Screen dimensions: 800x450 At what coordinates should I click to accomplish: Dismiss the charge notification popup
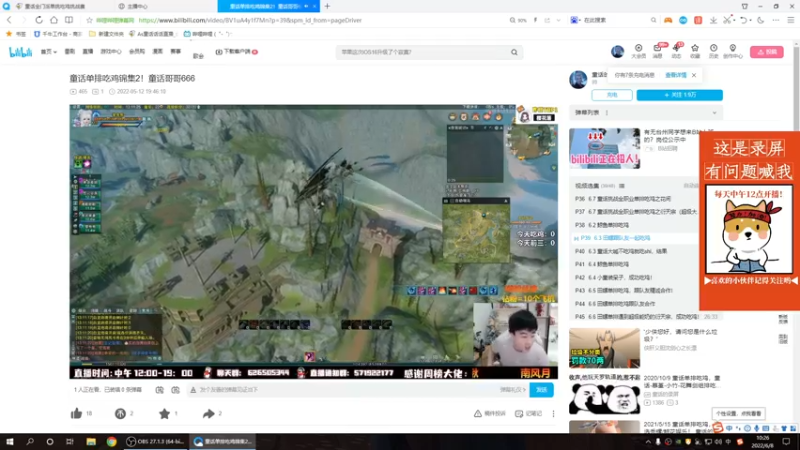click(x=694, y=75)
